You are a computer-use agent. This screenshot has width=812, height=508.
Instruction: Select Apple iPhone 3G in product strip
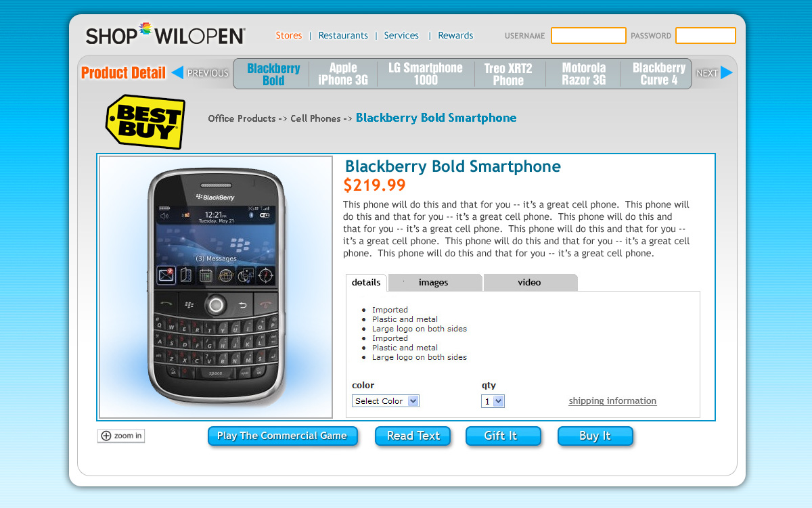point(343,74)
